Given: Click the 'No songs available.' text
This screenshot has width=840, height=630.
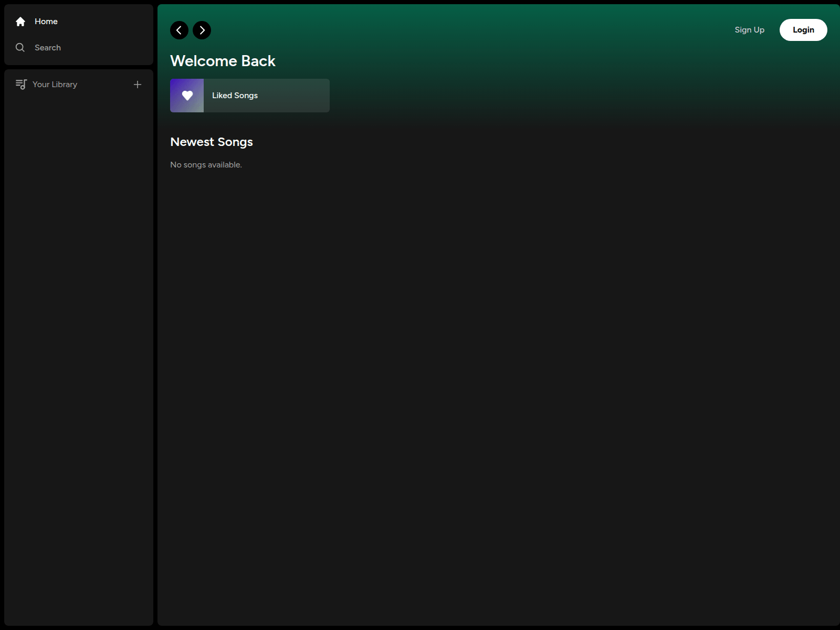Looking at the screenshot, I should pyautogui.click(x=206, y=165).
